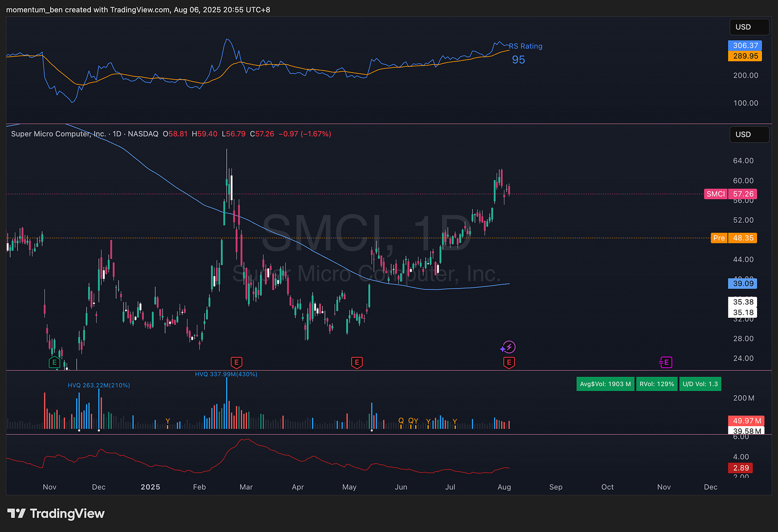This screenshot has height=532, width=778.
Task: Click the red earnings E marker in August
Action: (x=509, y=363)
